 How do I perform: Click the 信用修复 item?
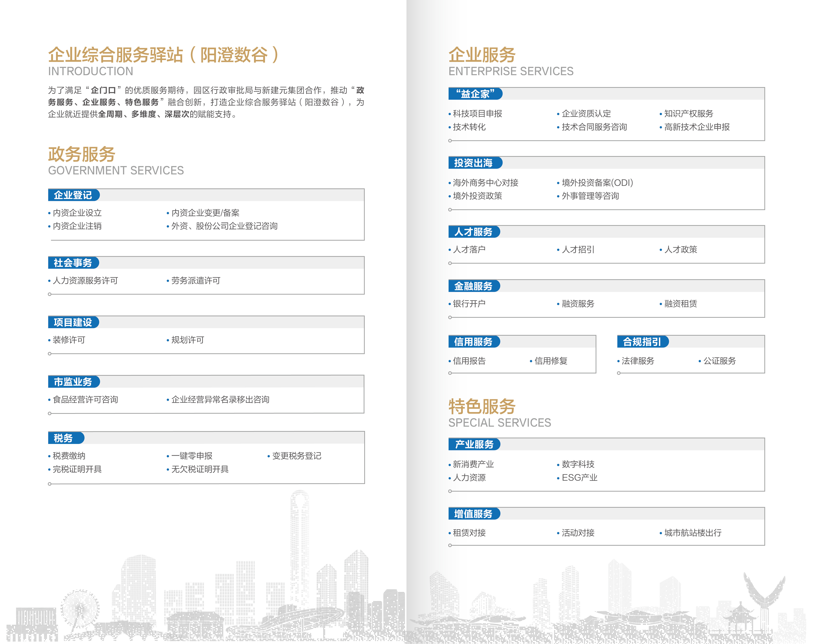point(551,361)
